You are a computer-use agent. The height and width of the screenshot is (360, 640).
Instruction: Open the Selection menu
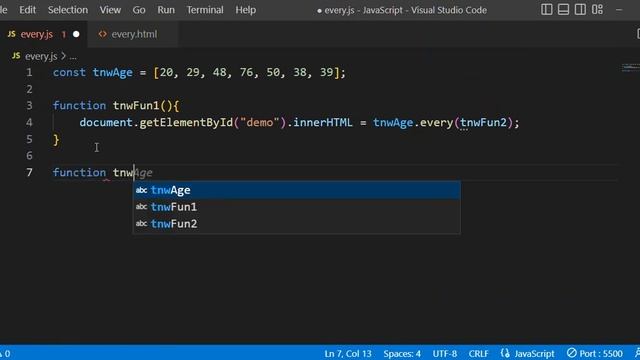tap(68, 10)
